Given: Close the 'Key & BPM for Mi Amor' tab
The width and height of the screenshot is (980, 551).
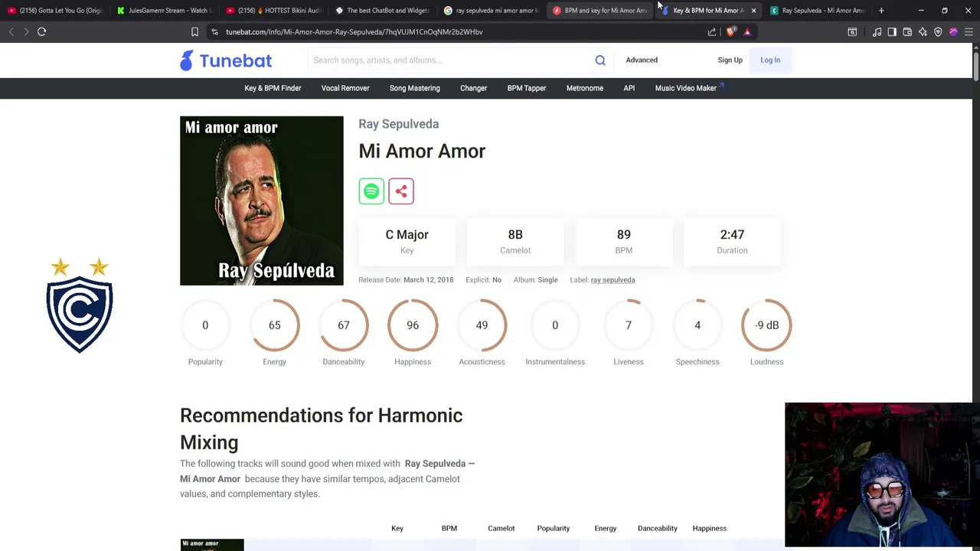Looking at the screenshot, I should coord(753,11).
